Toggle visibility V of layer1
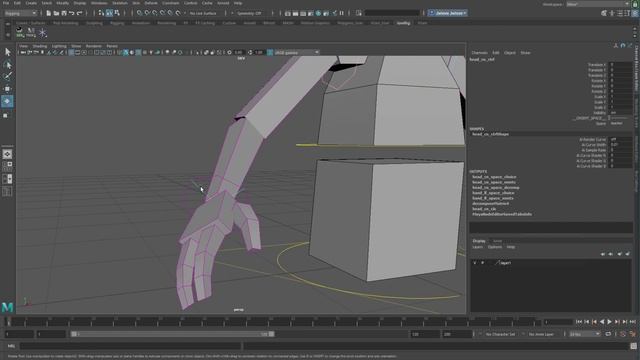Screen dimensions: 640x360 (474, 263)
